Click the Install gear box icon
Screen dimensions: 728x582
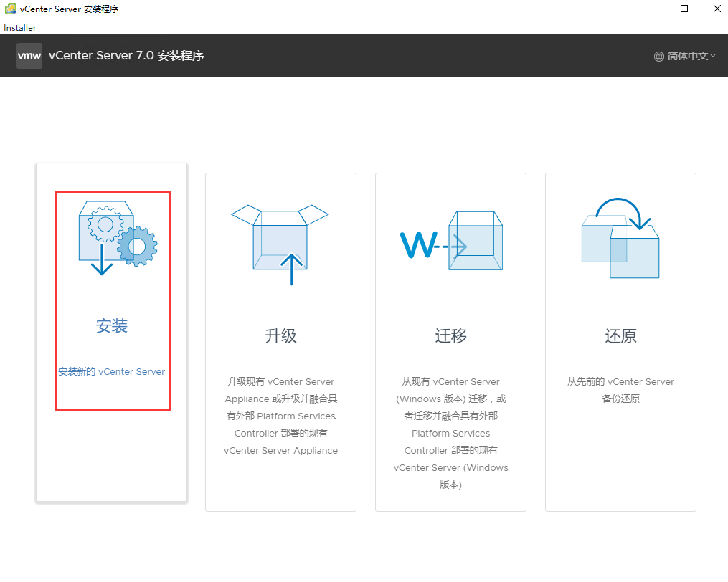118,238
